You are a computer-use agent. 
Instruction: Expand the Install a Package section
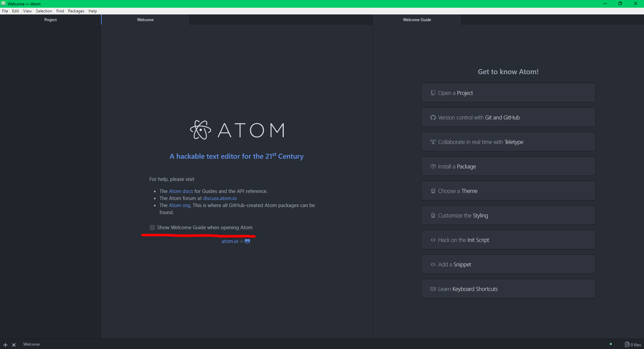508,166
